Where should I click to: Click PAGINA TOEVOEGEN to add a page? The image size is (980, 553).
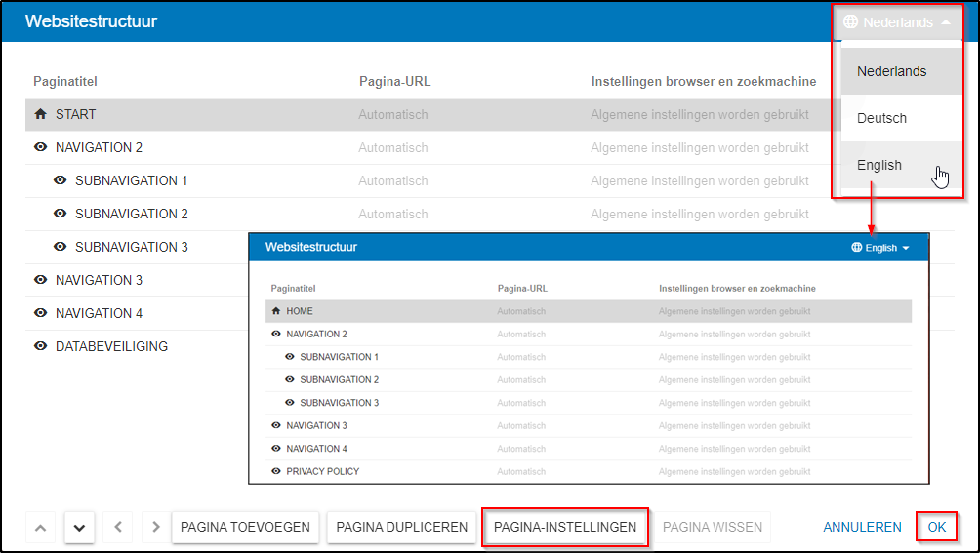[x=245, y=527]
